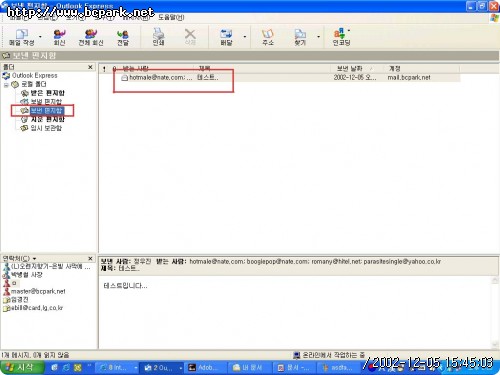The height and width of the screenshot is (375, 500).
Task: Switch to the 8 Int... taskbar group
Action: (115, 368)
